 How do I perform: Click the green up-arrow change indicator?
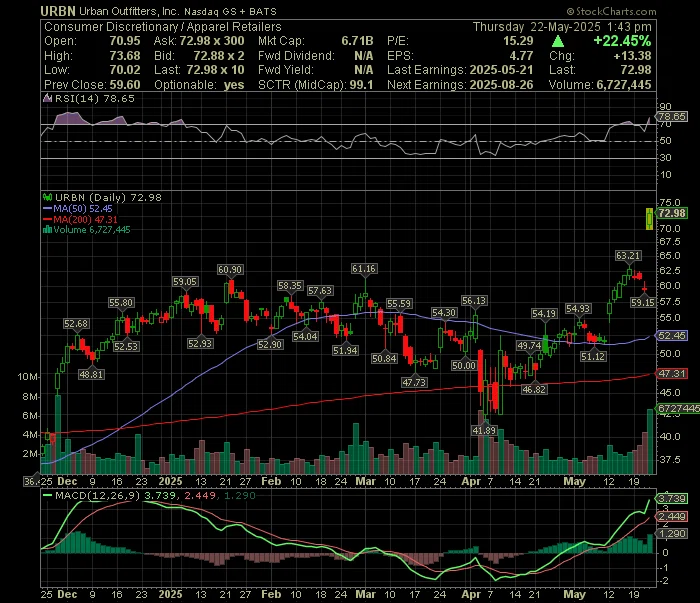click(558, 42)
